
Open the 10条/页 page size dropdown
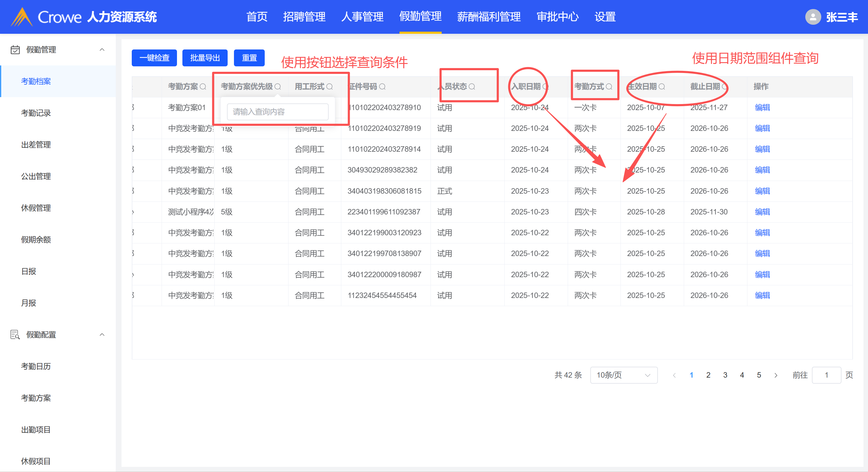pos(623,375)
